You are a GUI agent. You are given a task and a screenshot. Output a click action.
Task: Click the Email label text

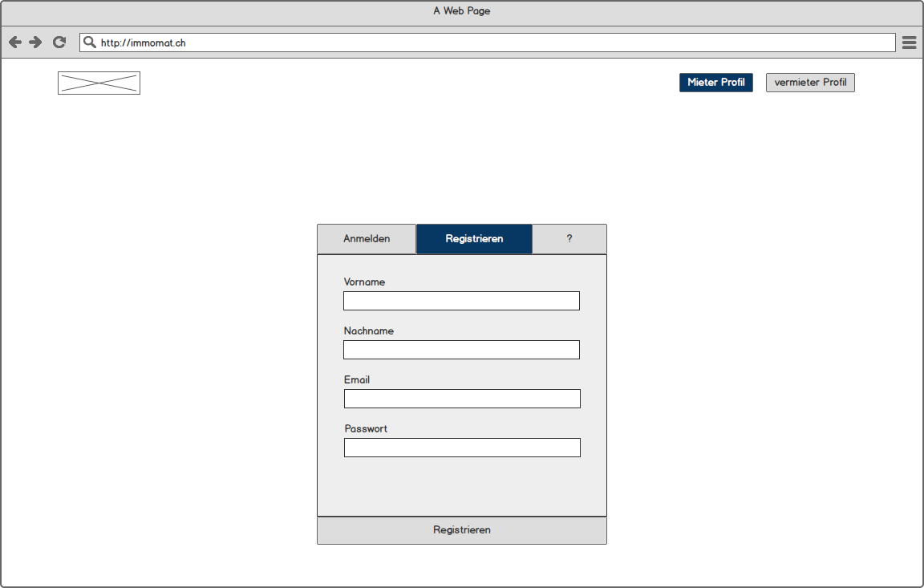(x=357, y=380)
